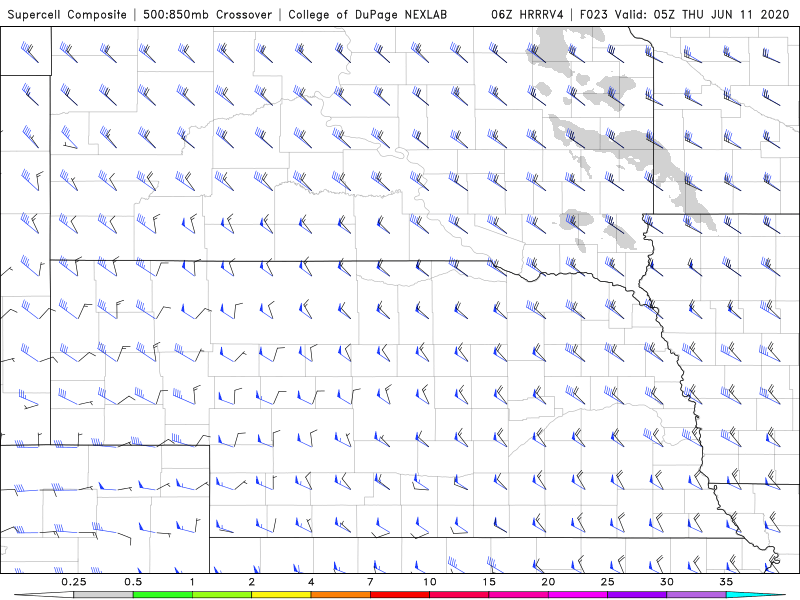Select the lime green color scale segment

point(222,595)
